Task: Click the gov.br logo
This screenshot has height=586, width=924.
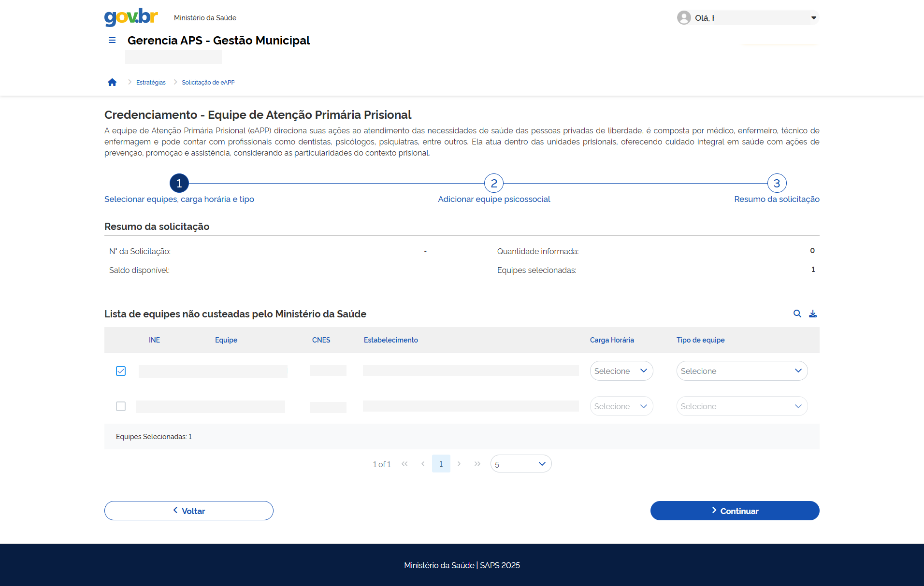Action: coord(131,17)
